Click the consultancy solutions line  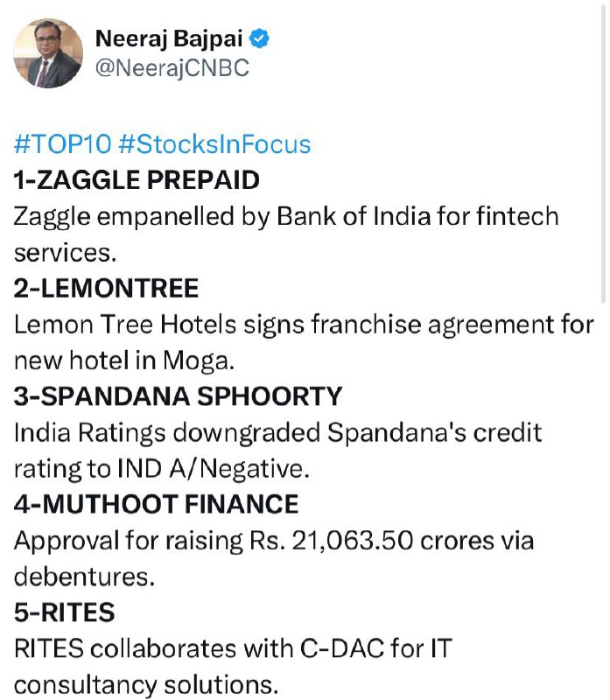(146, 684)
